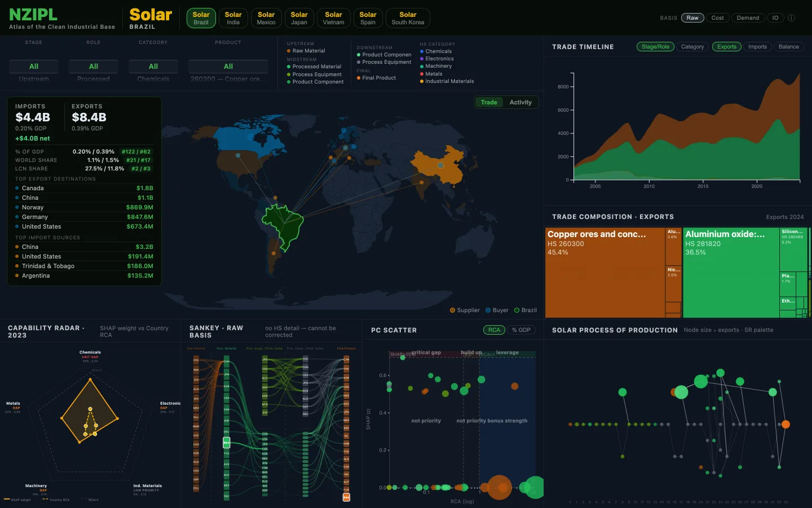Open the Solar Vietnam tab
812x508 pixels.
pyautogui.click(x=333, y=18)
